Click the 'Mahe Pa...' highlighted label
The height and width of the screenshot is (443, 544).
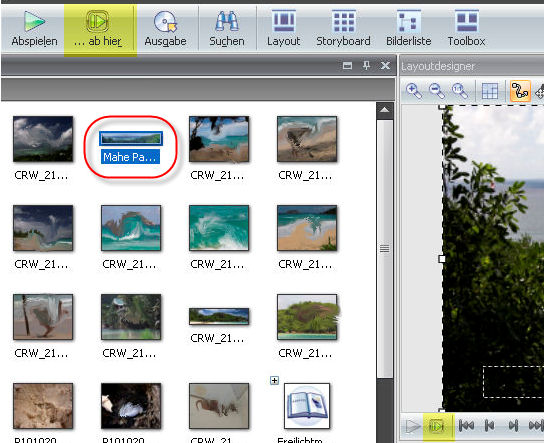click(130, 157)
